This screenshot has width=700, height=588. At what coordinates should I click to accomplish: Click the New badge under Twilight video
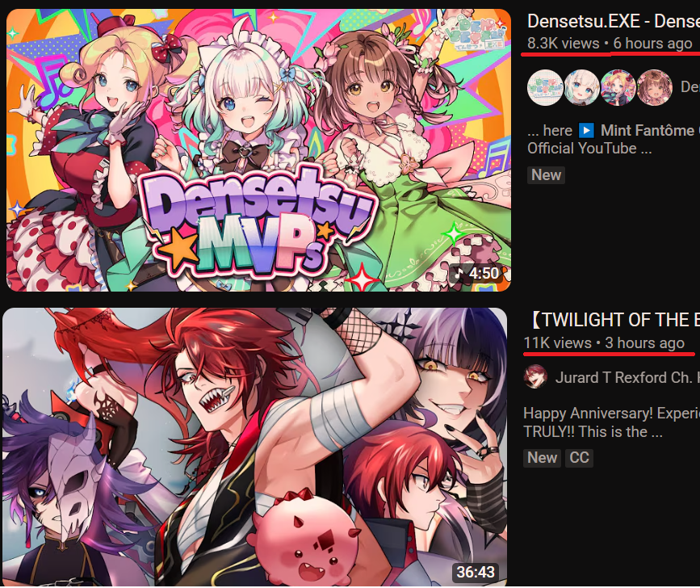[x=542, y=458]
